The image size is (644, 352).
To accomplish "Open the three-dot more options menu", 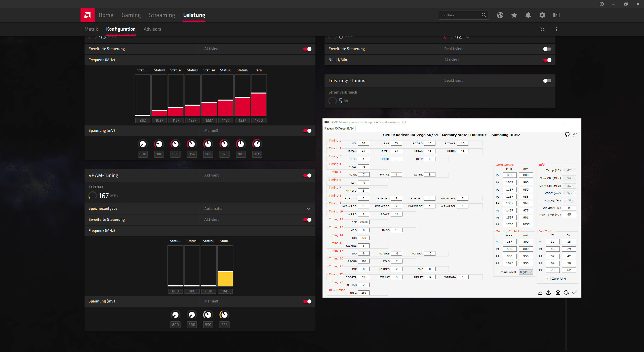I will 556,29.
